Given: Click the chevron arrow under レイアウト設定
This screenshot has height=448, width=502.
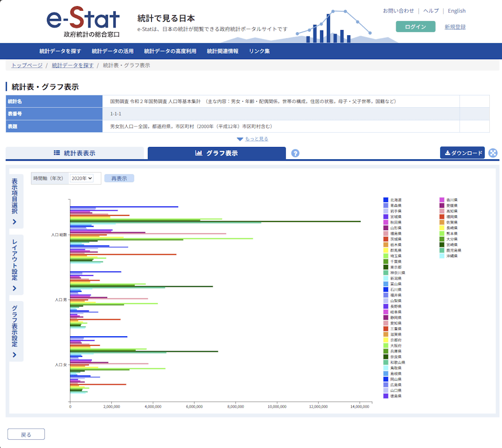Looking at the screenshot, I should 15,288.
